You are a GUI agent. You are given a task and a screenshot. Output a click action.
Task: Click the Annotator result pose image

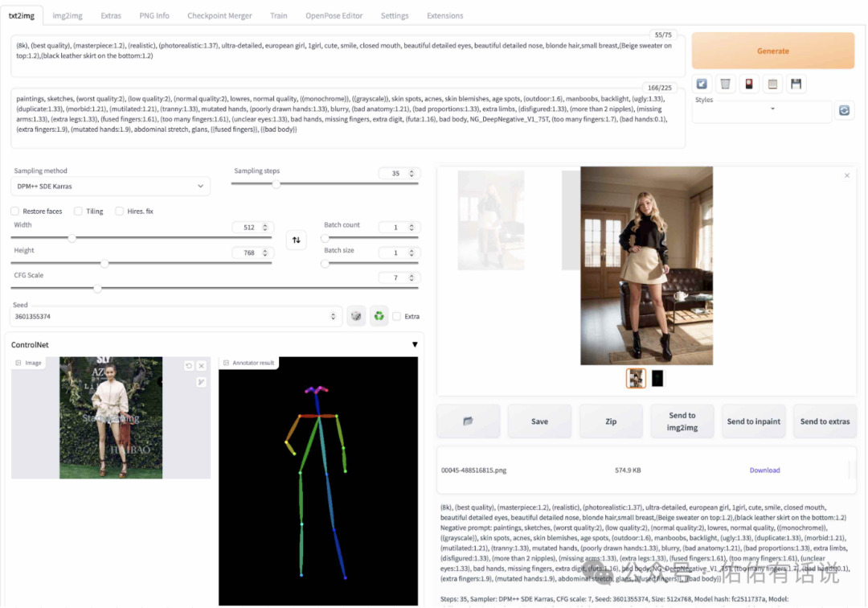tap(318, 481)
